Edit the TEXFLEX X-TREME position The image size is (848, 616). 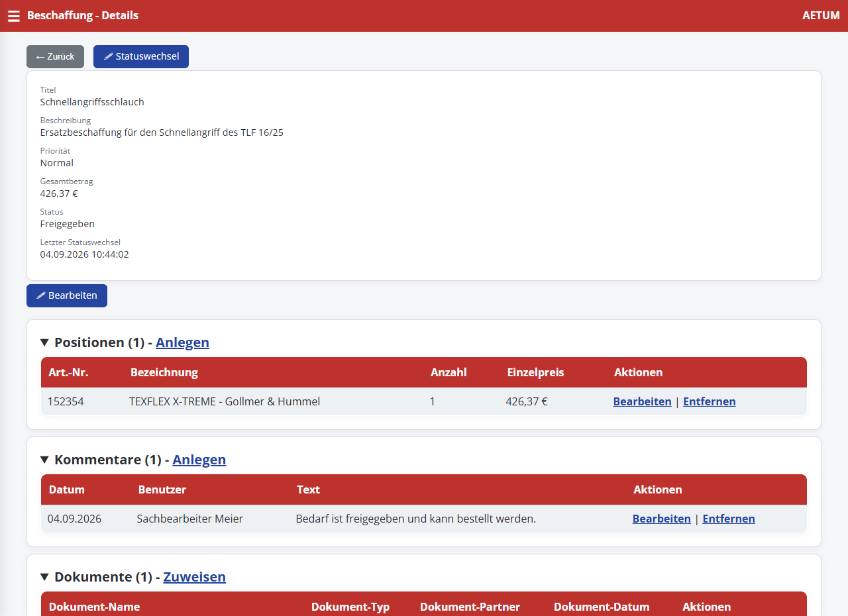coord(642,401)
